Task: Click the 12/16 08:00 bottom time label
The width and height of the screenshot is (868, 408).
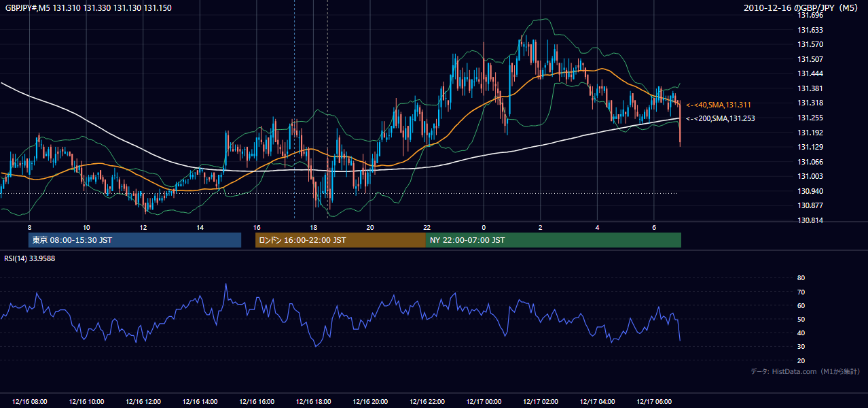Action: coord(29,402)
